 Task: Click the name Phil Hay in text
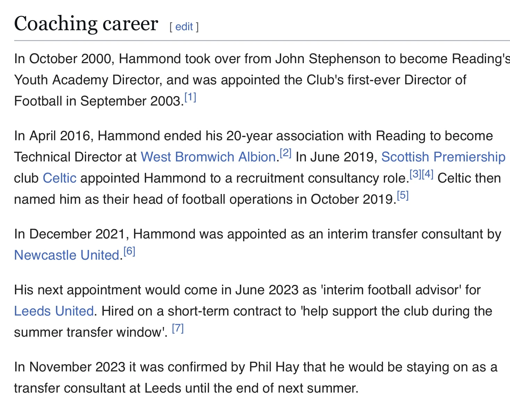[274, 367]
